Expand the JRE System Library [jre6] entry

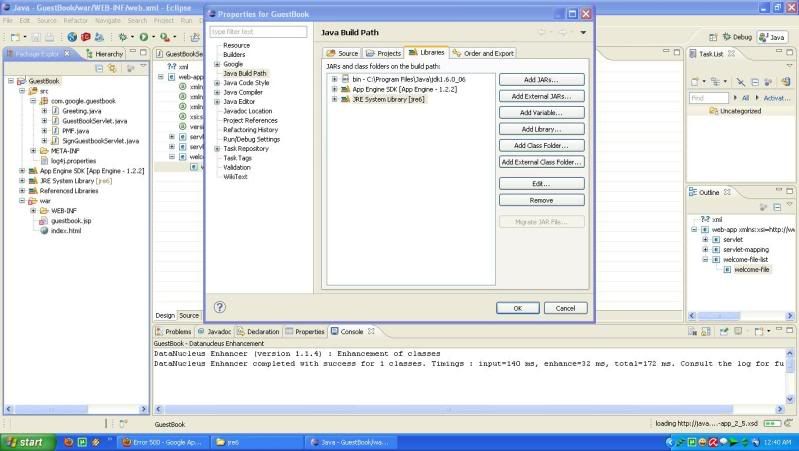(334, 100)
